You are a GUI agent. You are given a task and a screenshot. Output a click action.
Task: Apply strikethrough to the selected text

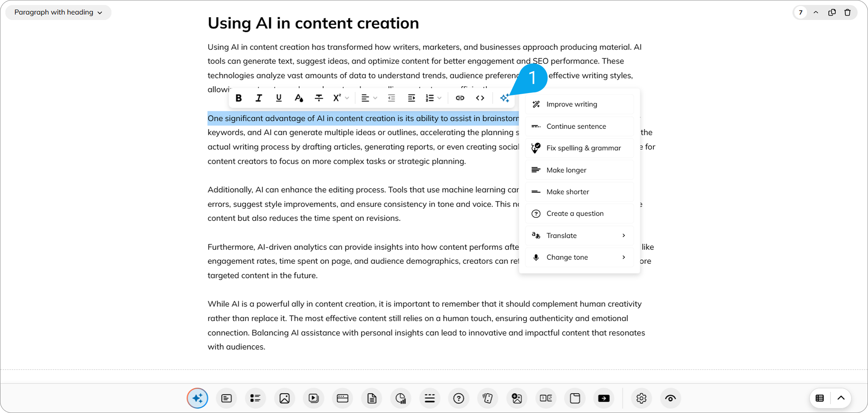pyautogui.click(x=319, y=98)
